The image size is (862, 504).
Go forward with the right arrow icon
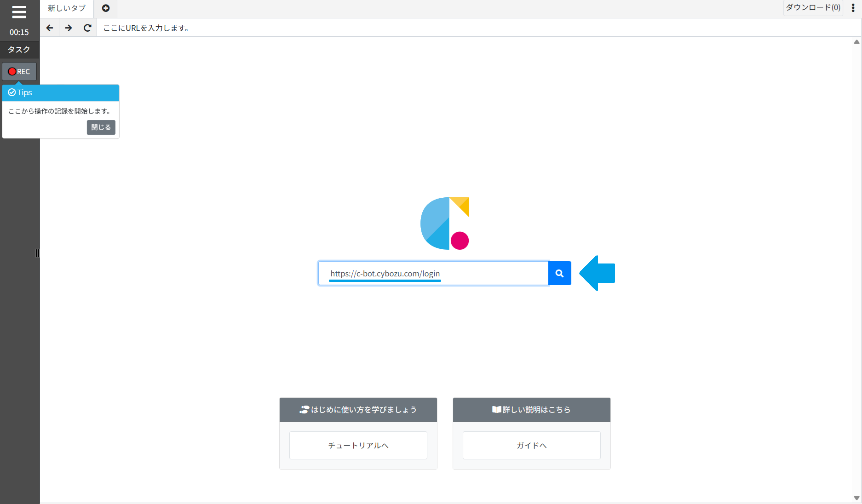tap(69, 28)
